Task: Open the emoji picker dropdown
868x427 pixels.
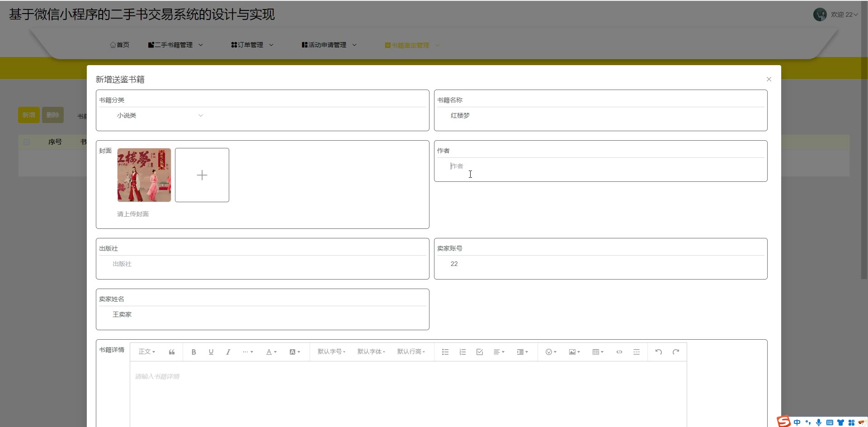Action: pos(551,352)
